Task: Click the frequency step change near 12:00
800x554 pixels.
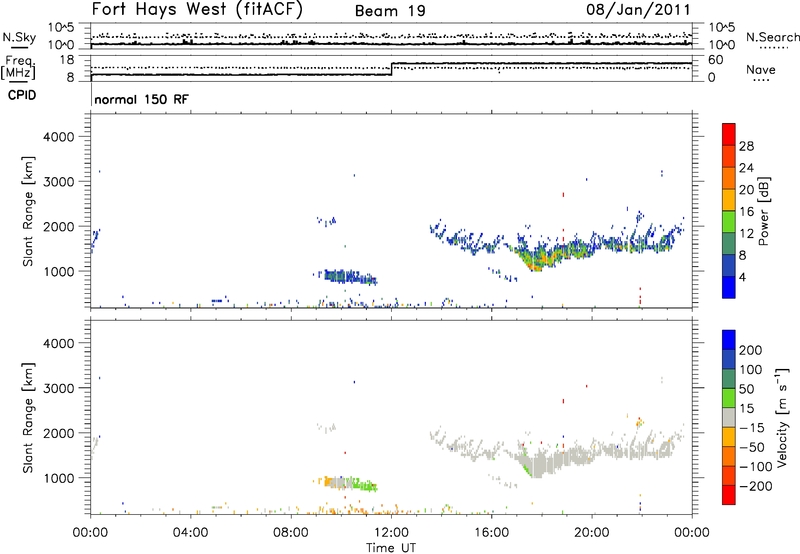Action: 391,69
